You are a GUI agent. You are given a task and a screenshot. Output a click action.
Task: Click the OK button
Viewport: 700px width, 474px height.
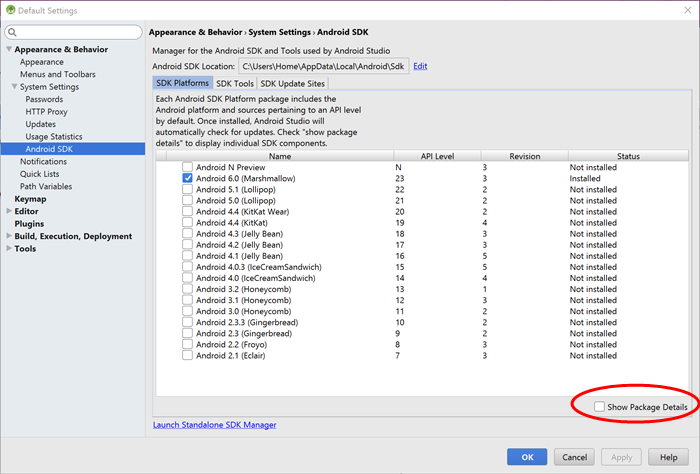pyautogui.click(x=527, y=457)
